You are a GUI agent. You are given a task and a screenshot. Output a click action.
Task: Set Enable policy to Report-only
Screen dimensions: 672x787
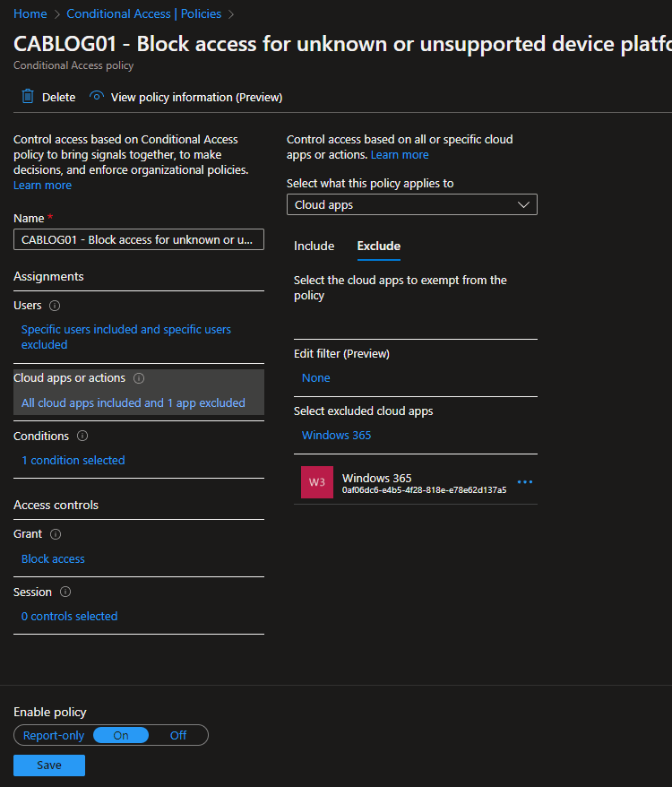coord(54,735)
